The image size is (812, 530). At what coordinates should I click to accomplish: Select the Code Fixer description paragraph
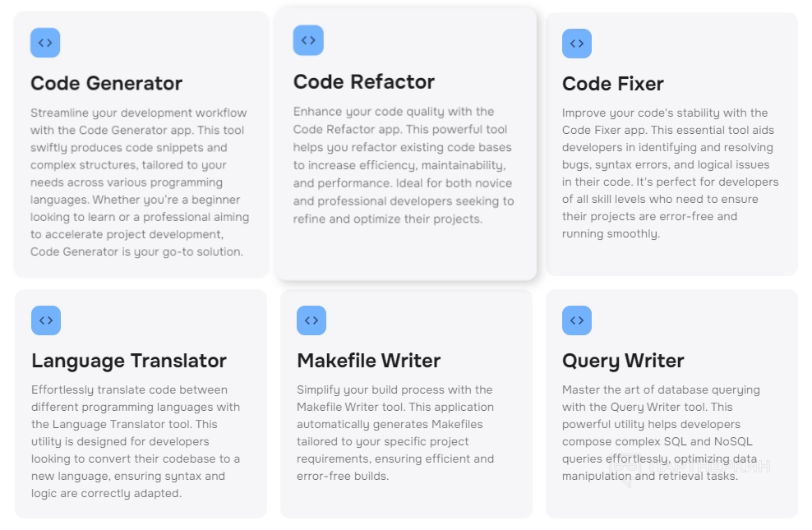(x=671, y=173)
